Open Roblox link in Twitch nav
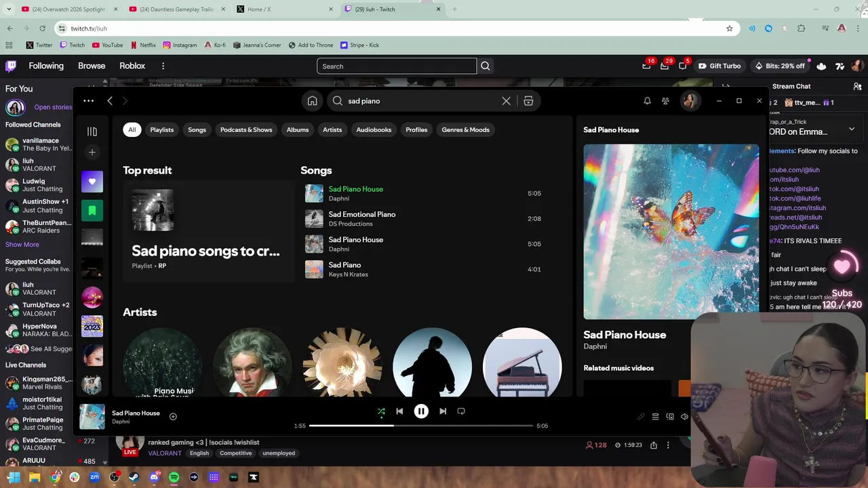Image resolution: width=868 pixels, height=488 pixels. [132, 66]
